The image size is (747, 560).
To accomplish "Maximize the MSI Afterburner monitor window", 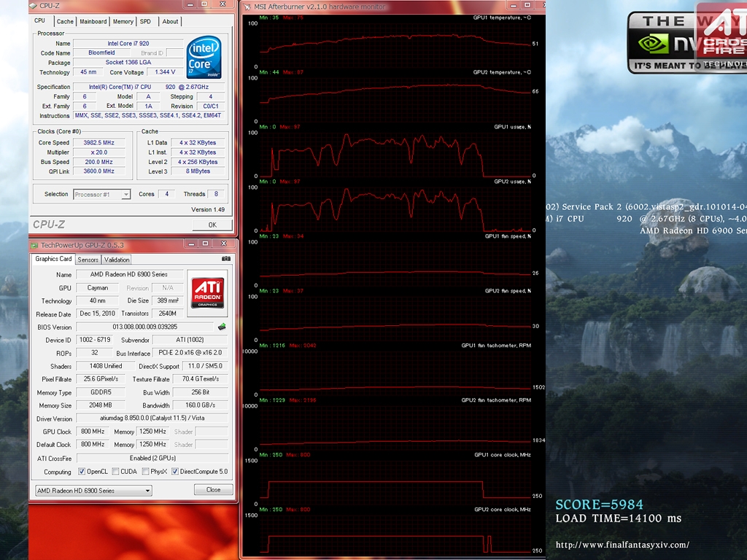I will coord(527,5).
